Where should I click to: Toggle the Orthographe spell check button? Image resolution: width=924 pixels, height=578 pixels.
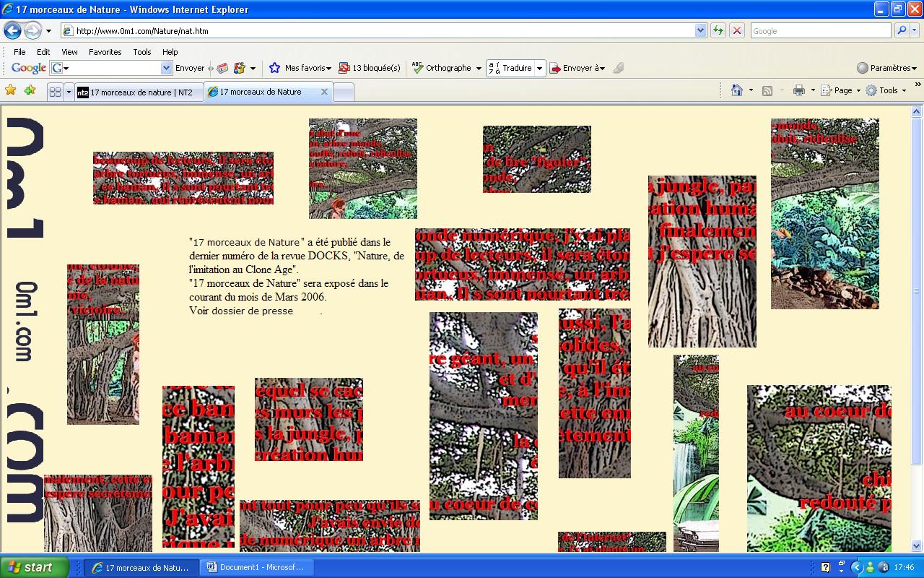(442, 68)
